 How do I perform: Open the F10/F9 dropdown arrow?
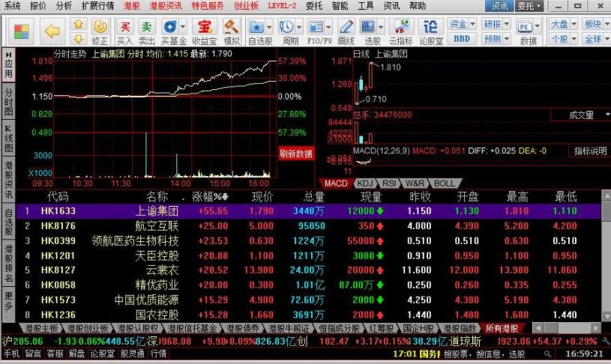328,27
